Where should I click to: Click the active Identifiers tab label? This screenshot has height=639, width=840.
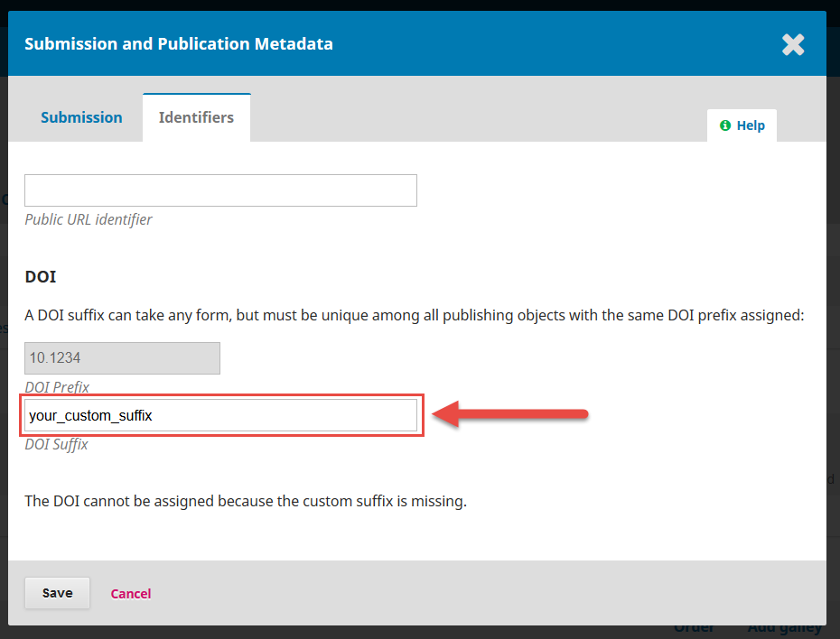(196, 116)
